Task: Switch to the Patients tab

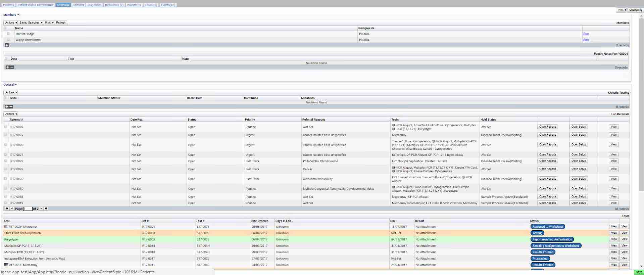Action: coord(8,5)
